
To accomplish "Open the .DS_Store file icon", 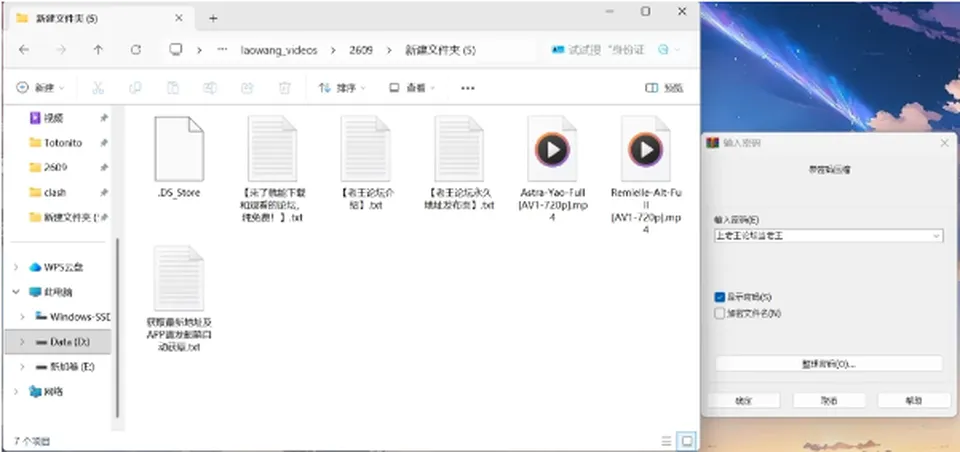I will pos(178,149).
